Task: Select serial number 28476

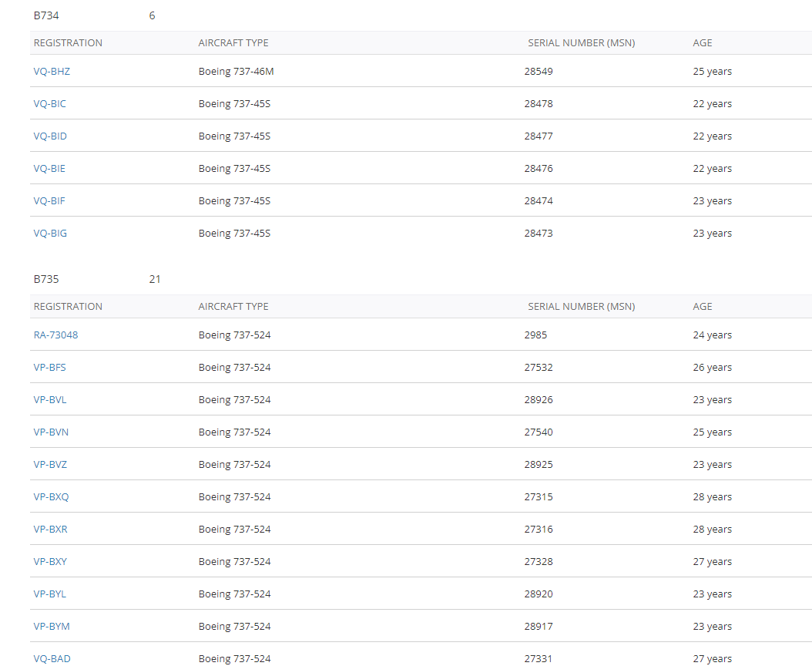Action: coord(539,169)
